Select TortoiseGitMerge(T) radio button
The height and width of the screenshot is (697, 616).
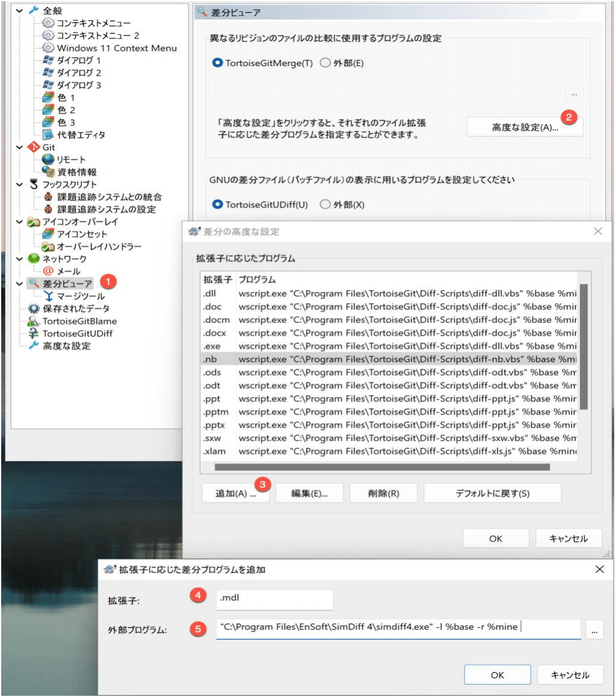point(217,63)
